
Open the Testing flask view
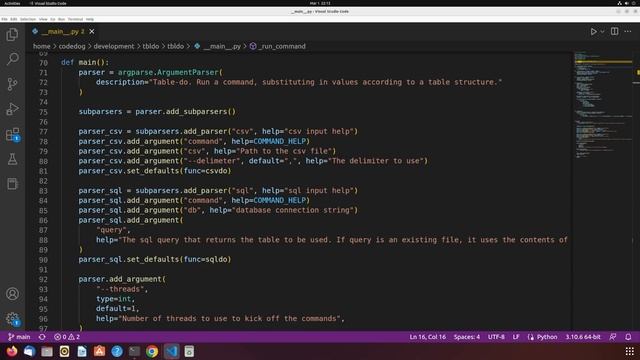pyautogui.click(x=12, y=159)
